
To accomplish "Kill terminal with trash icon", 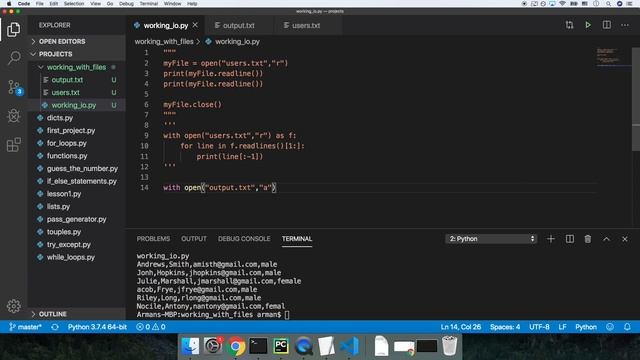I will click(x=588, y=239).
